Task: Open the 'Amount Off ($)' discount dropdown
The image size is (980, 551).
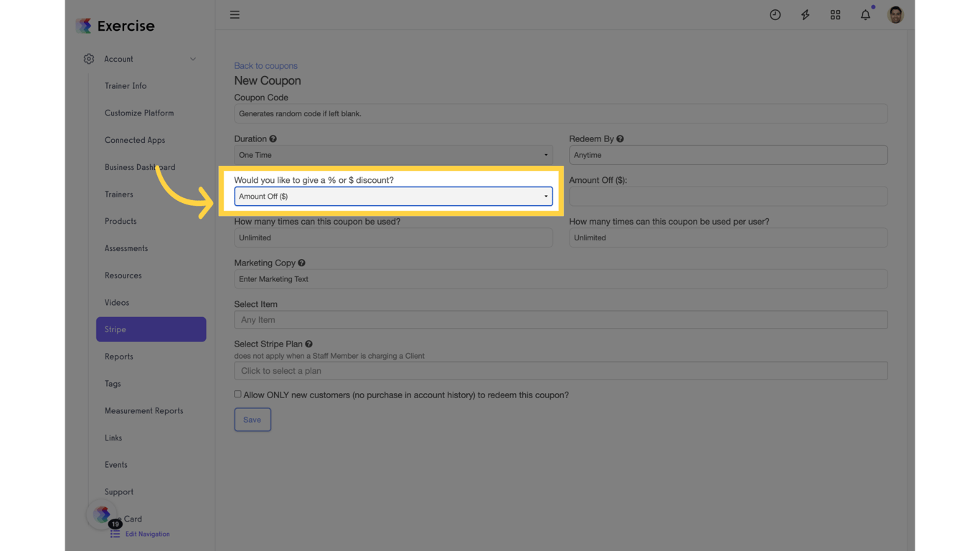Action: 393,196
